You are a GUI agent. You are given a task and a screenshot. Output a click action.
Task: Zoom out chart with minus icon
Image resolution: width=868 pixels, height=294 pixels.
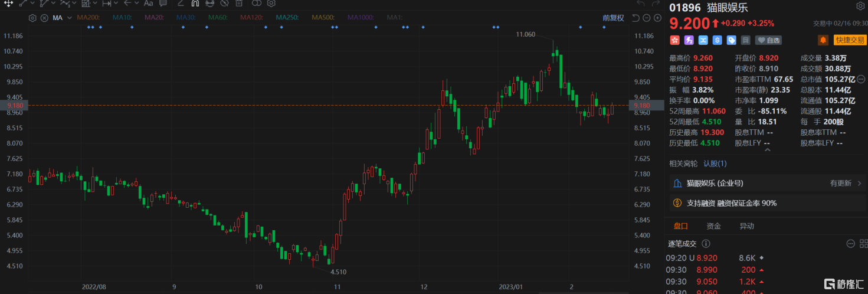647,18
